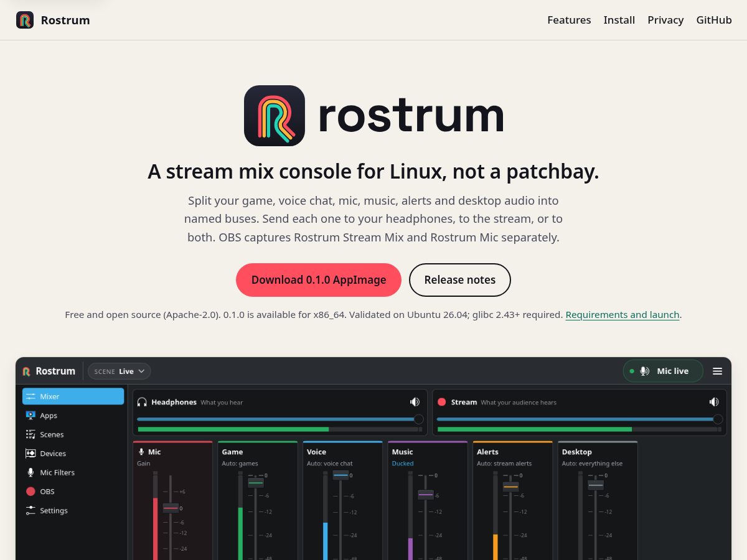This screenshot has height=560, width=747.
Task: Click the 'Auto: voice chat' label
Action: pyautogui.click(x=330, y=464)
